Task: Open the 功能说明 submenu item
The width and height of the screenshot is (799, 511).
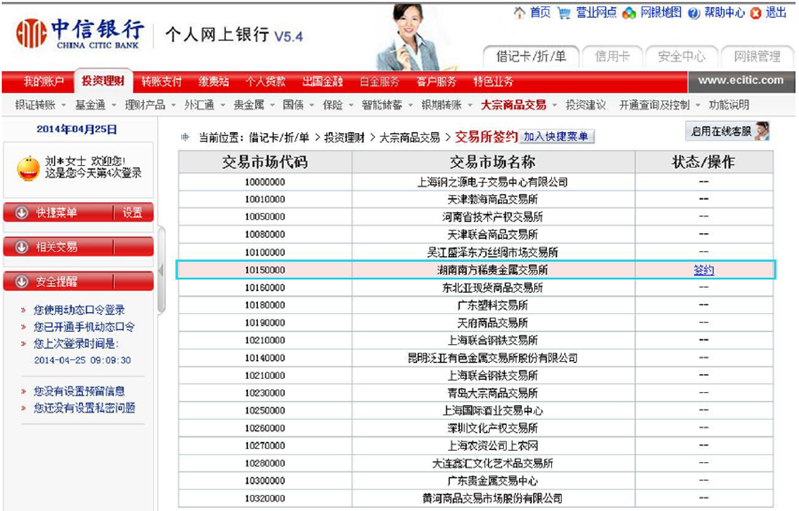Action: pyautogui.click(x=729, y=105)
